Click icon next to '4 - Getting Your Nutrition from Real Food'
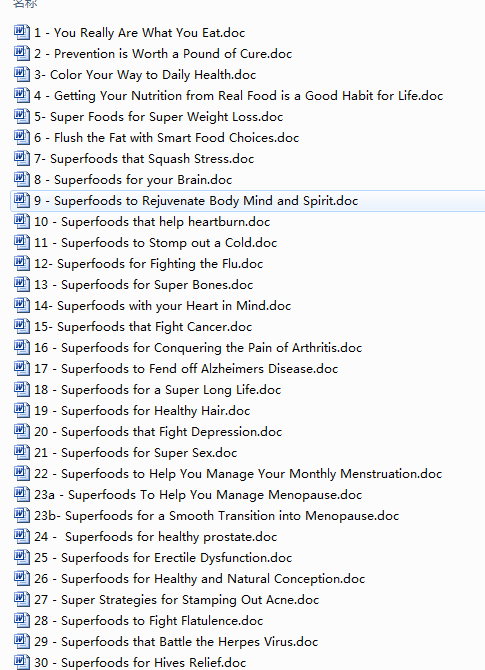The height and width of the screenshot is (670, 485). coord(22,95)
